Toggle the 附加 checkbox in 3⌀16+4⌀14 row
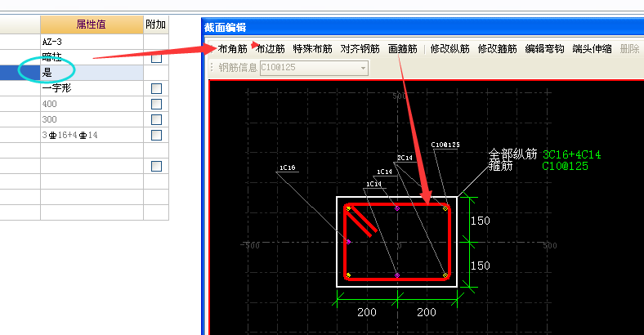 coord(156,135)
